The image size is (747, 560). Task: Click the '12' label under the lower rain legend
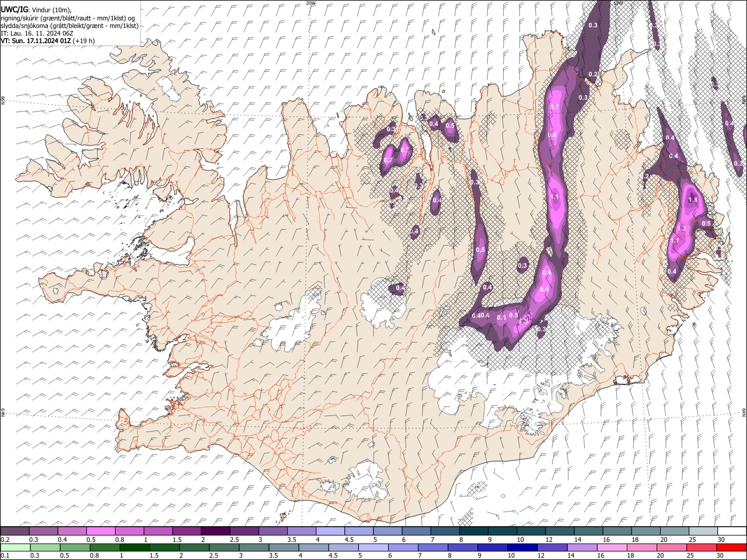540,556
